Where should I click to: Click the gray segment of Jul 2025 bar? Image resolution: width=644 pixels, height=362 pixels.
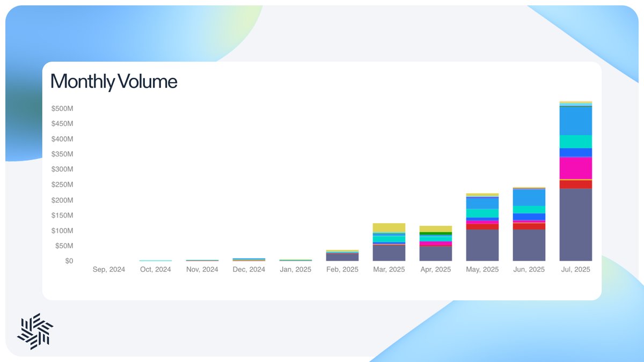pos(576,225)
